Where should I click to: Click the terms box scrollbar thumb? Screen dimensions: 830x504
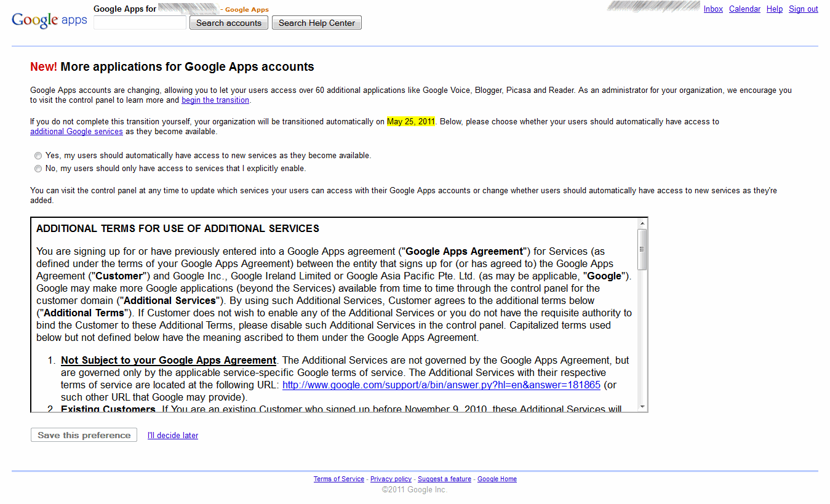tap(642, 249)
